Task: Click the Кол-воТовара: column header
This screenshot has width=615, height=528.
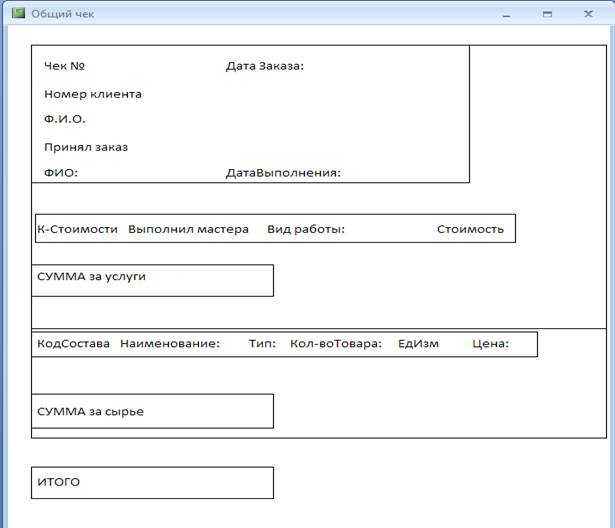Action: [336, 344]
